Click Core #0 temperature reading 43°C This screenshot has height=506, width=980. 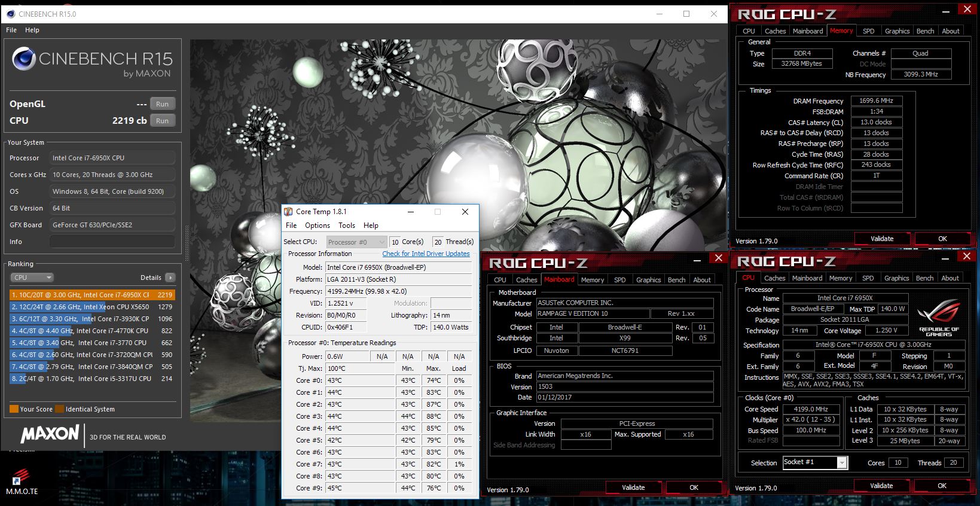359,380
